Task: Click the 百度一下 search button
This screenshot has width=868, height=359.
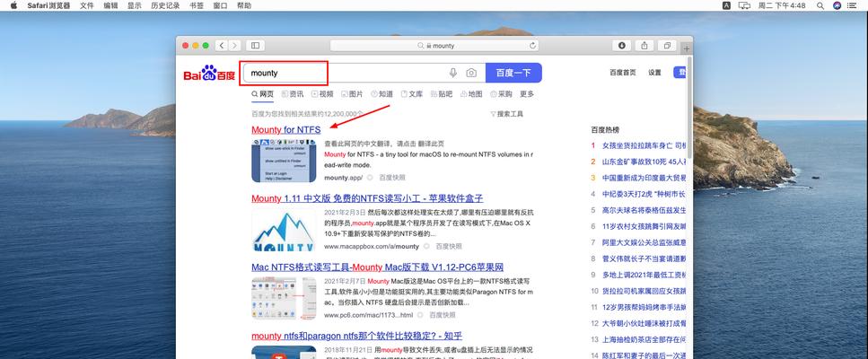Action: coord(513,73)
